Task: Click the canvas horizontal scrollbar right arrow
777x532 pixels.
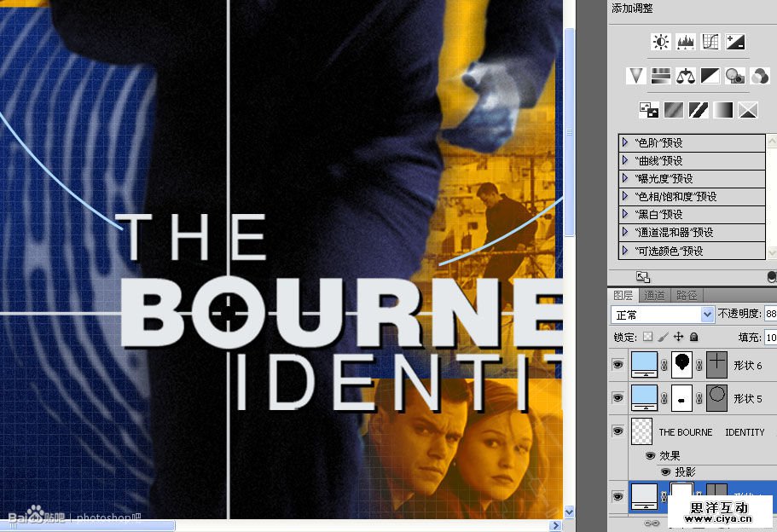Action: click(555, 525)
